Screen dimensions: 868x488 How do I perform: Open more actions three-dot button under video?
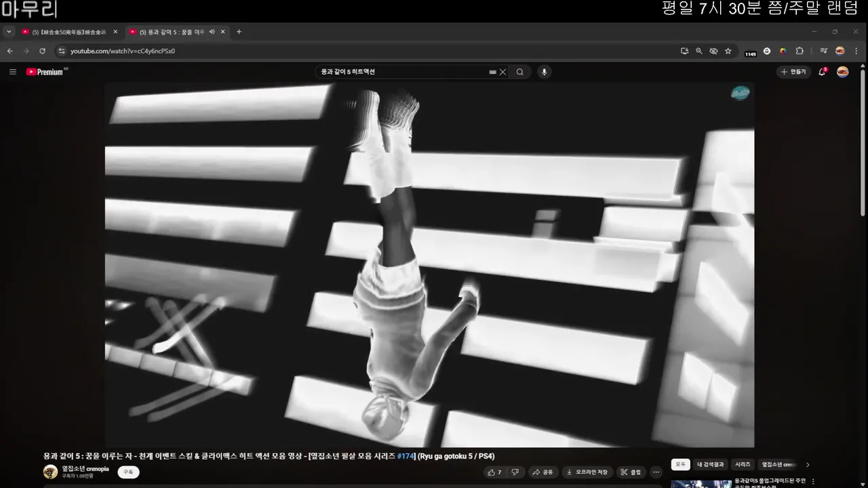(656, 472)
